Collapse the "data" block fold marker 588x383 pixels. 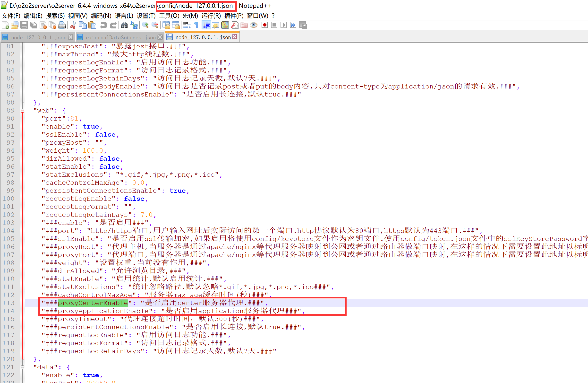pos(23,367)
